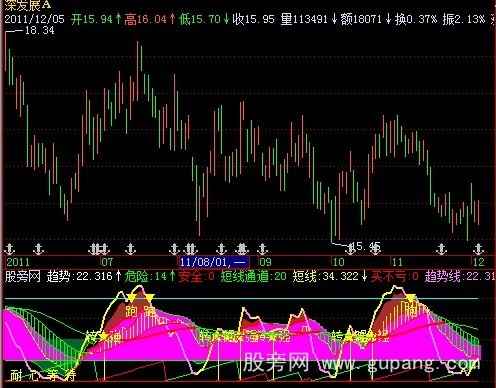This screenshot has width=496, height=388.
Task: Click the 12 month label on the time axis
Action: 479,262
